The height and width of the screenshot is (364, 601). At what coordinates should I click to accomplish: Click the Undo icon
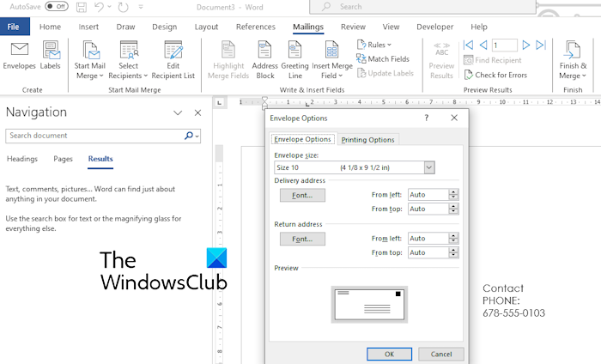click(x=99, y=7)
